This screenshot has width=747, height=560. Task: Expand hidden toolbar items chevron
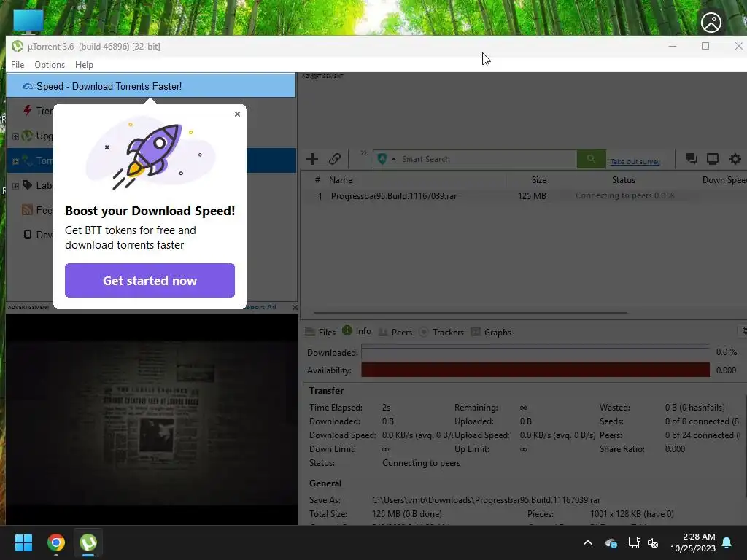[363, 153]
